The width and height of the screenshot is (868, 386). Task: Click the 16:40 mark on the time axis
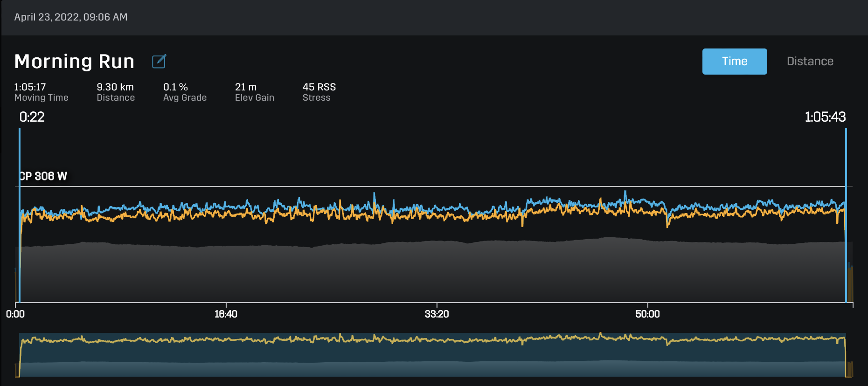(226, 314)
